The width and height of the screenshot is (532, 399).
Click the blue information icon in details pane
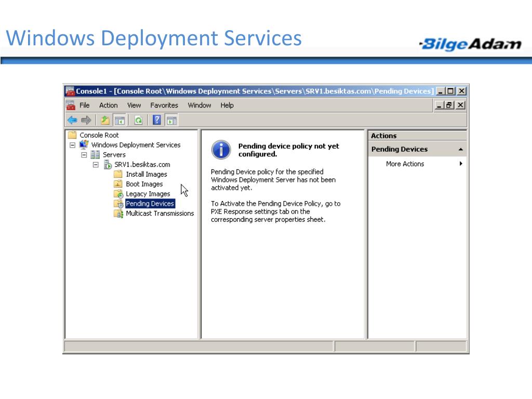point(221,150)
